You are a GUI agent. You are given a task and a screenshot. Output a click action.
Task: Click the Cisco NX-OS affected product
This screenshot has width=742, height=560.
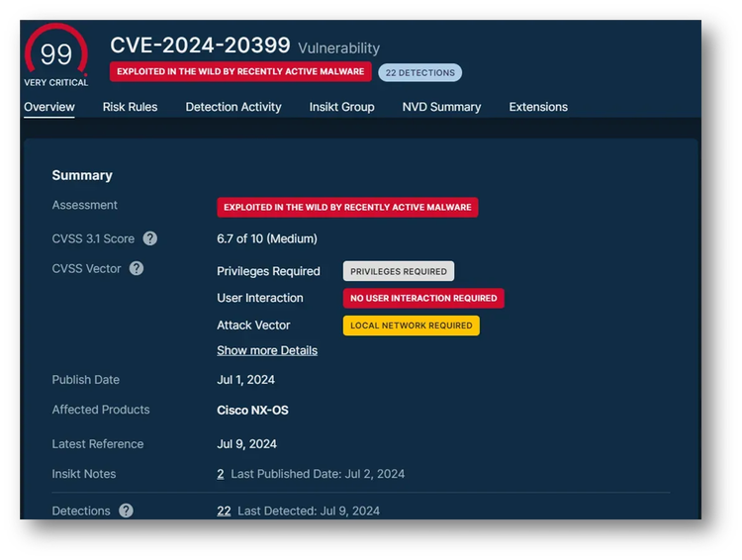point(252,410)
